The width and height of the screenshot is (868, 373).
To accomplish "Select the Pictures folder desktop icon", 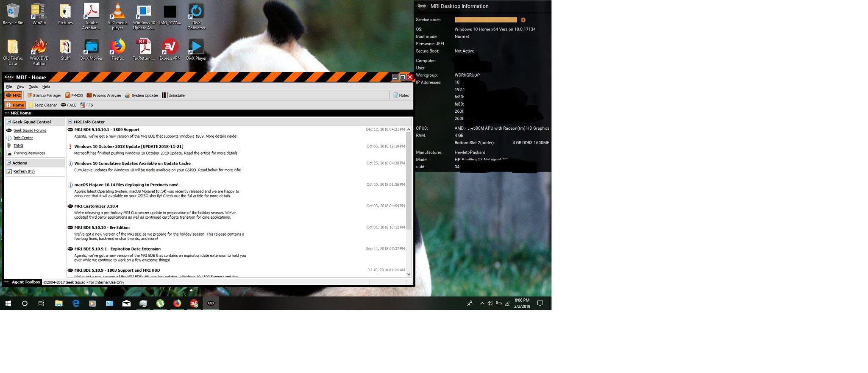I will [x=65, y=14].
